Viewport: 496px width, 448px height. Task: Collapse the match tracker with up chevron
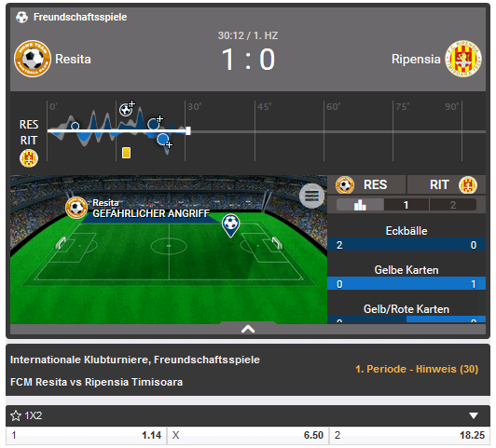tap(248, 329)
